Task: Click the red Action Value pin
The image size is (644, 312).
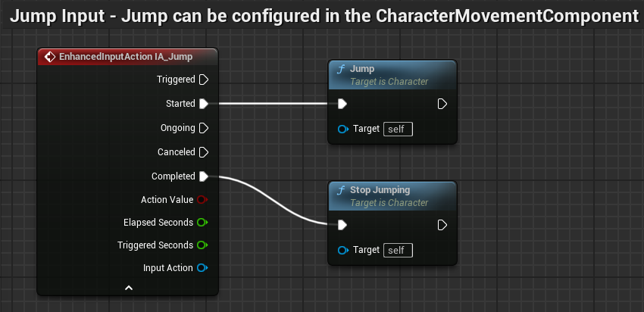Action: pos(202,200)
